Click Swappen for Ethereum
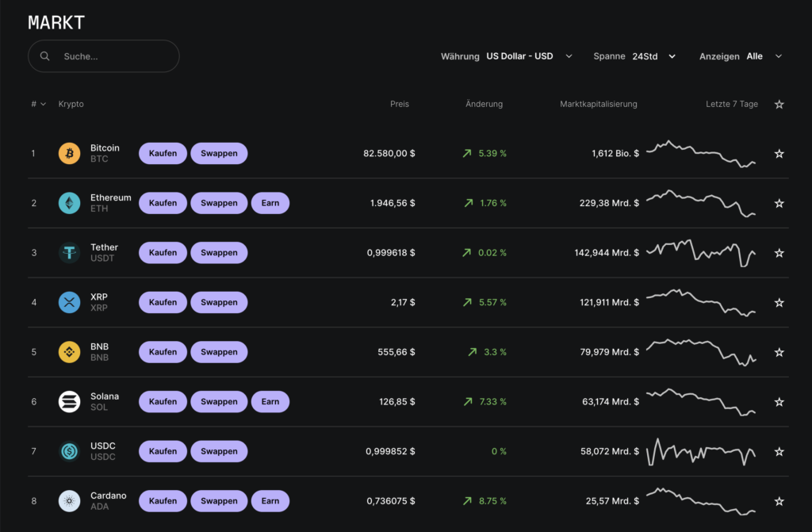The height and width of the screenshot is (532, 812). [x=219, y=203]
